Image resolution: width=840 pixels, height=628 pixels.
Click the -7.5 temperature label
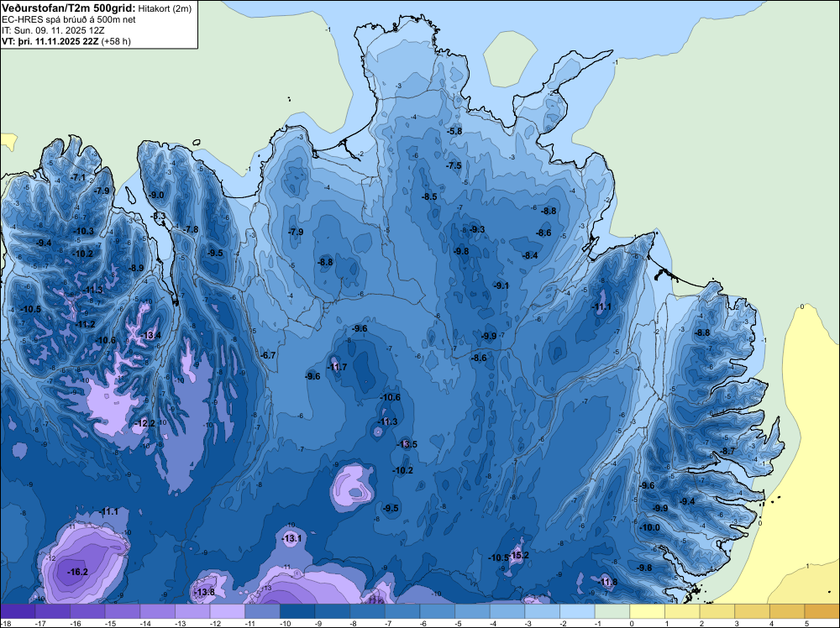(454, 165)
